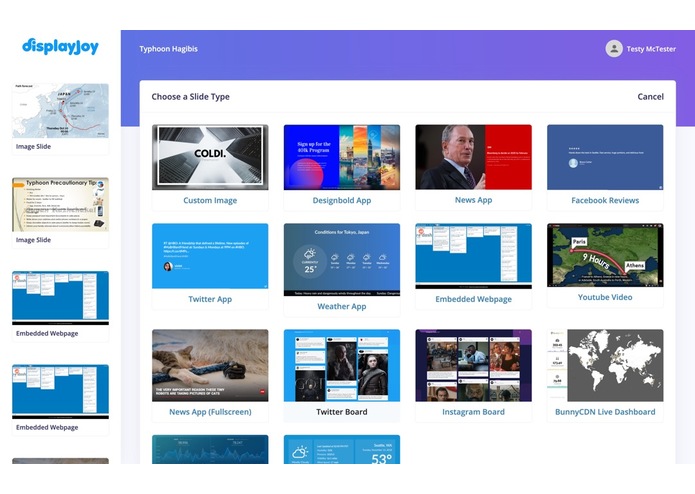The image size is (695, 494).
Task: Choose the Custom Image slide thumbnail
Action: click(210, 157)
